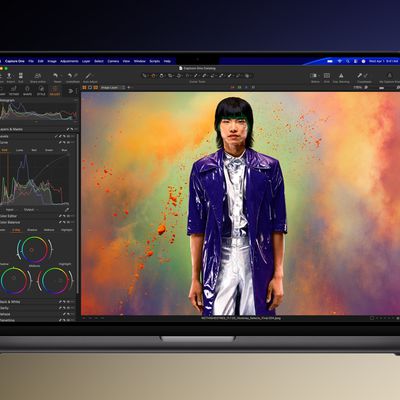Select the Crop cursor tool

pyautogui.click(x=170, y=76)
